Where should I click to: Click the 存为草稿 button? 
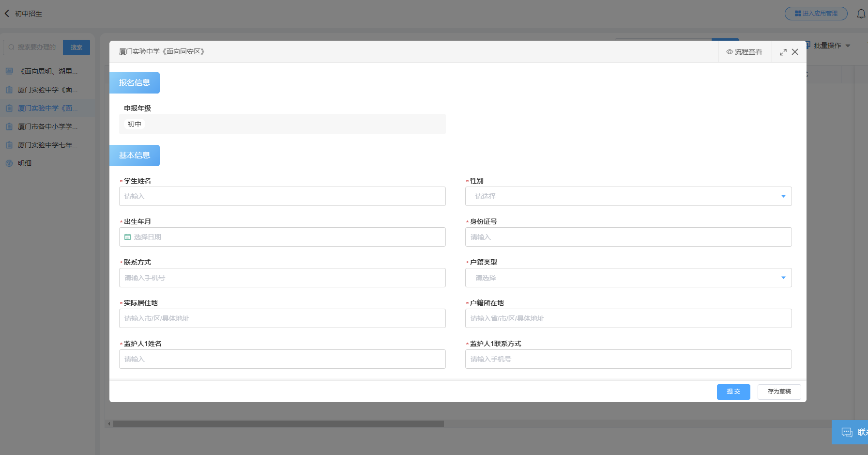(x=779, y=392)
